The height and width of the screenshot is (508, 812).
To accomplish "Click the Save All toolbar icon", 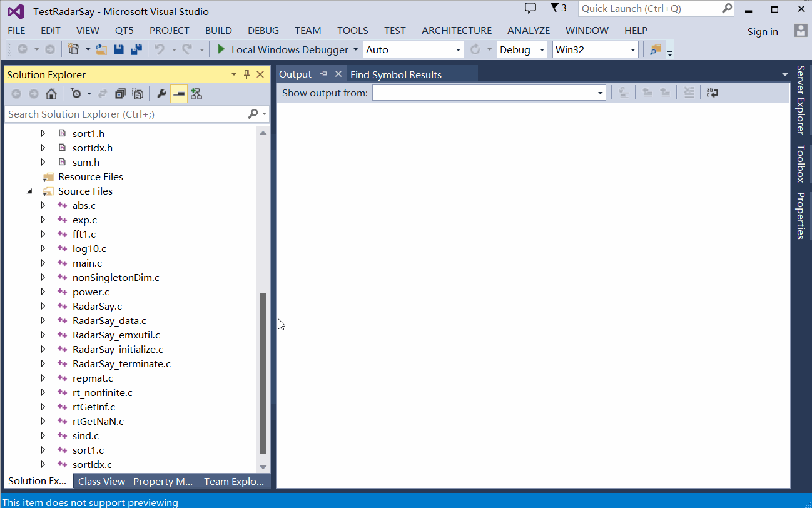I will 135,49.
